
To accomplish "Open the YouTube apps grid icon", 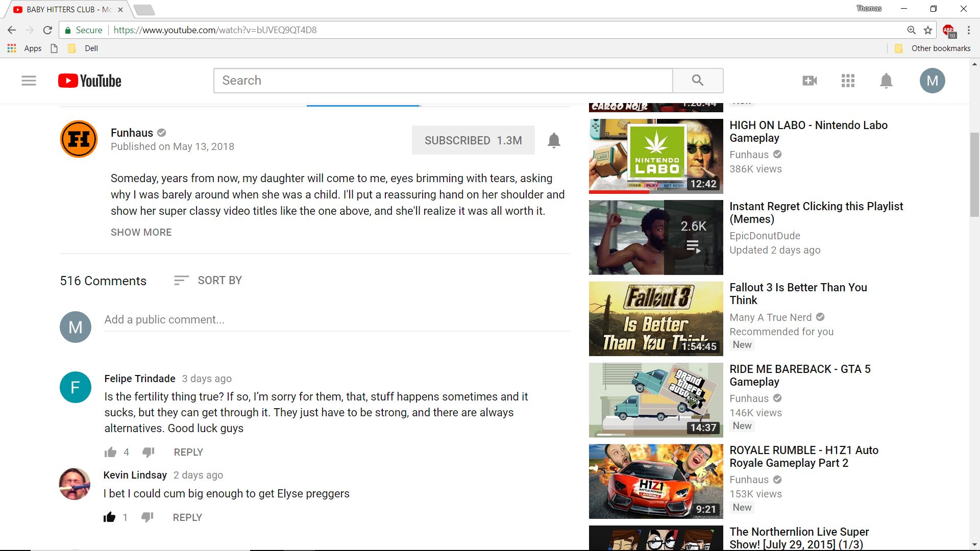I will pyautogui.click(x=848, y=81).
